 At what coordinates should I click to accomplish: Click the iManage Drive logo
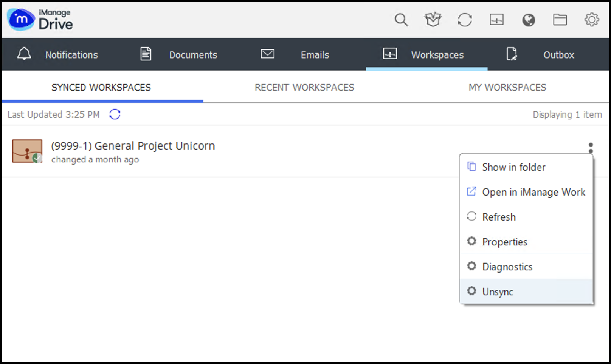[x=40, y=20]
